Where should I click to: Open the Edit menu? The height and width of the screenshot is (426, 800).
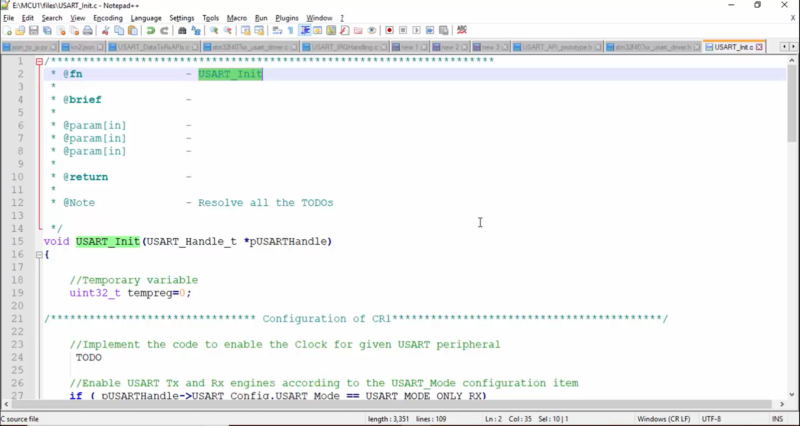point(28,18)
